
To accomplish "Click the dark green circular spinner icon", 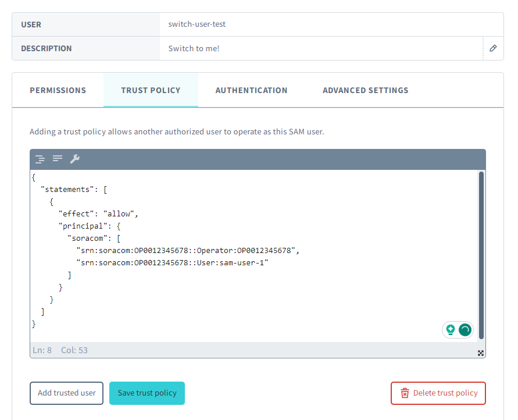I will [x=465, y=330].
